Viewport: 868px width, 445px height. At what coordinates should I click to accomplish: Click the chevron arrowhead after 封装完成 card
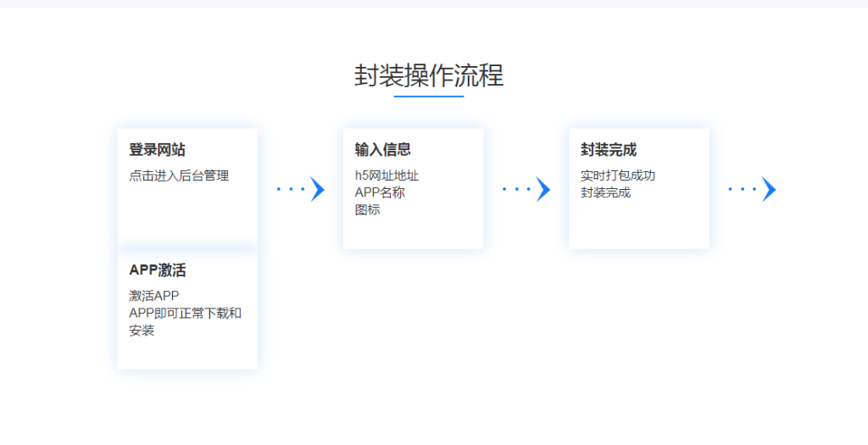[x=769, y=189]
